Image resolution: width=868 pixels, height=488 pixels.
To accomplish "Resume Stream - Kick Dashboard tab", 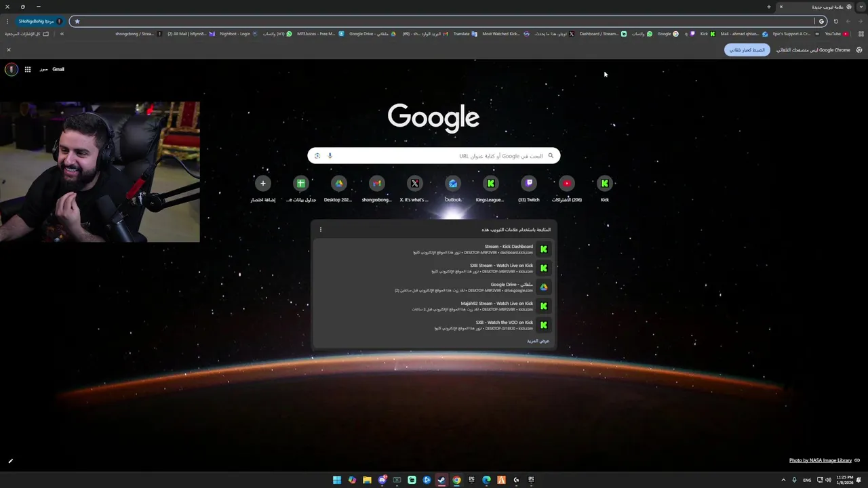I will click(x=434, y=249).
